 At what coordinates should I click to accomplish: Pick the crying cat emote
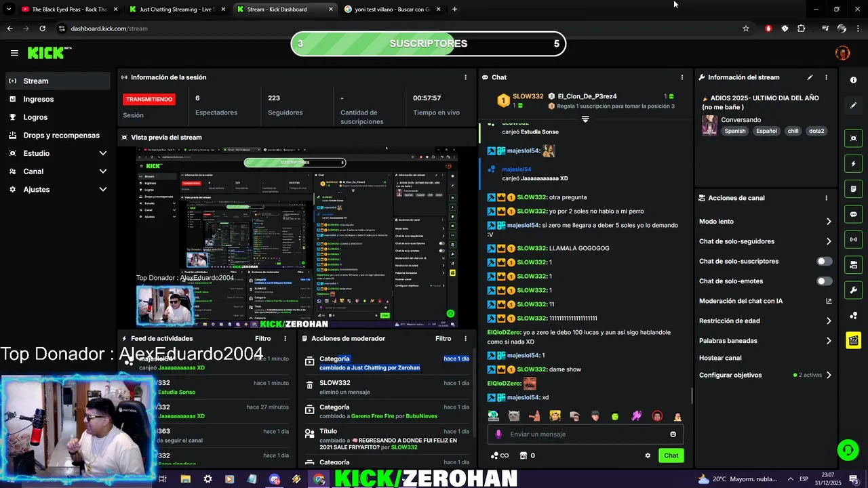click(514, 416)
